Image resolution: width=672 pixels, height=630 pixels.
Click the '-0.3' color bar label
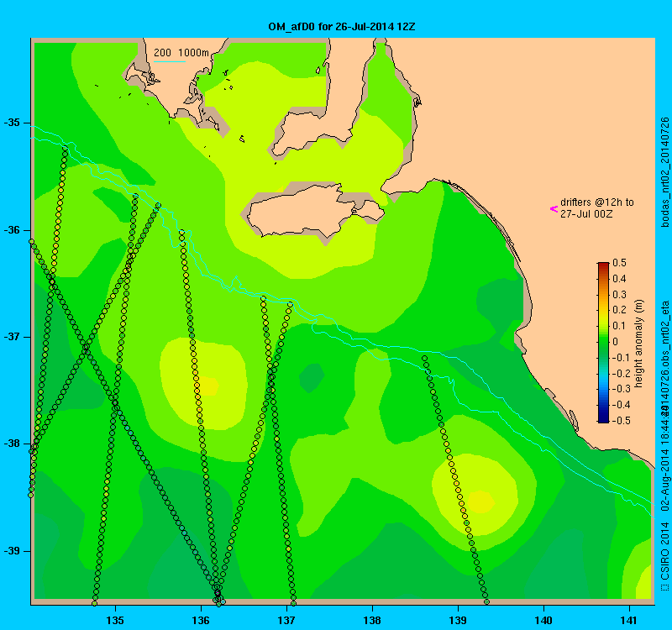point(621,389)
